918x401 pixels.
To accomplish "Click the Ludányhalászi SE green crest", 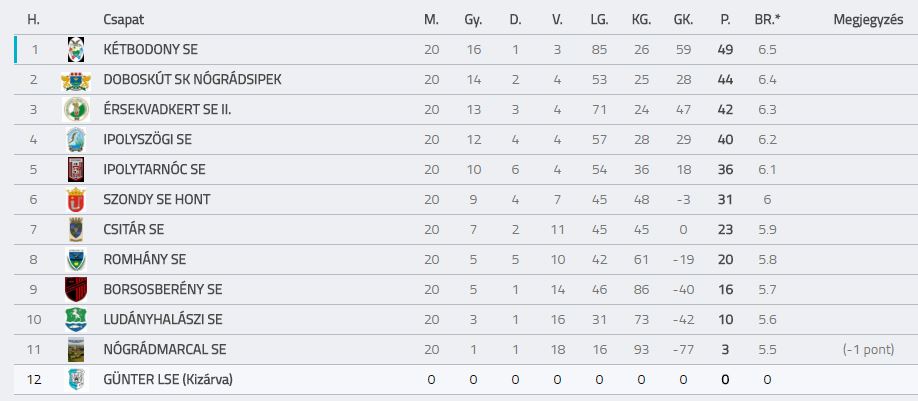I will (76, 320).
